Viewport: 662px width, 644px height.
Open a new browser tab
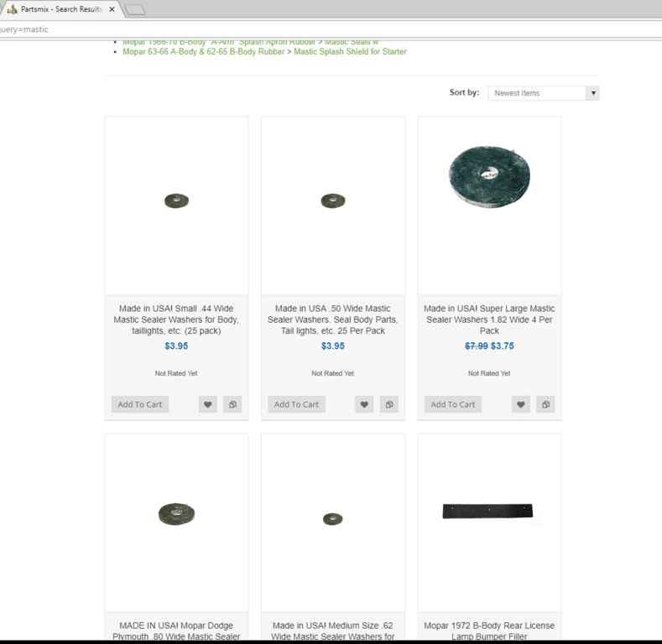(x=135, y=9)
